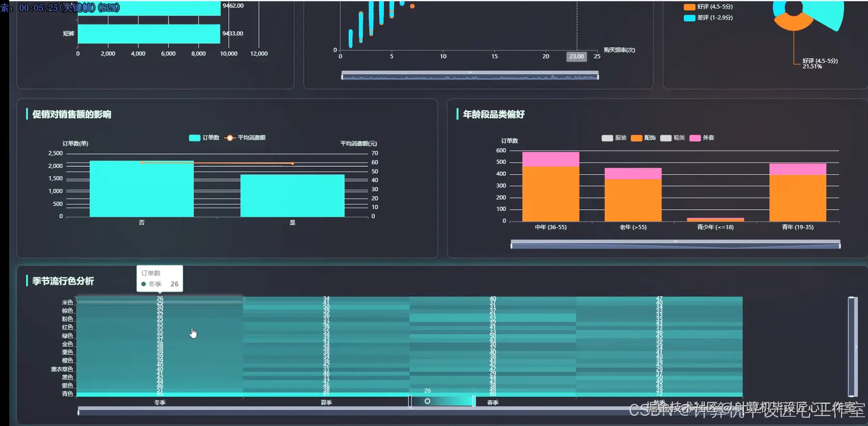Toggle the 好评 (4.5-5分) legend item
This screenshot has height=426, width=868.
tap(708, 7)
